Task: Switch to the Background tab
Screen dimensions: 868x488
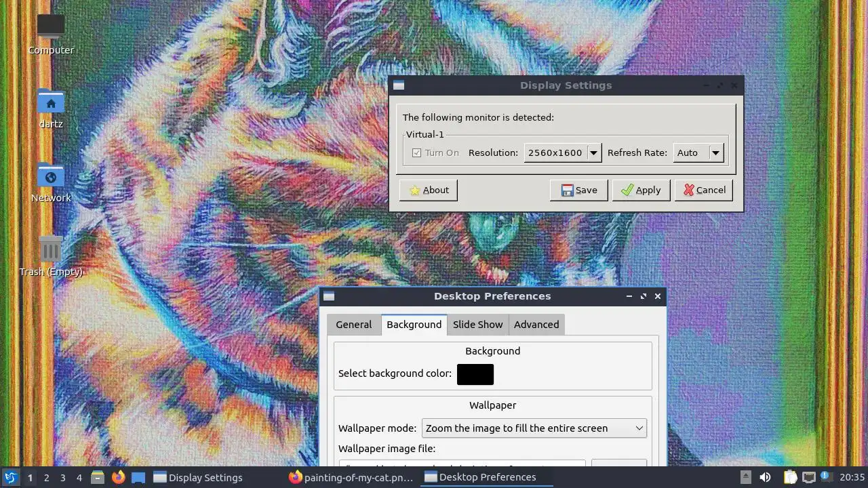Action: (x=414, y=325)
